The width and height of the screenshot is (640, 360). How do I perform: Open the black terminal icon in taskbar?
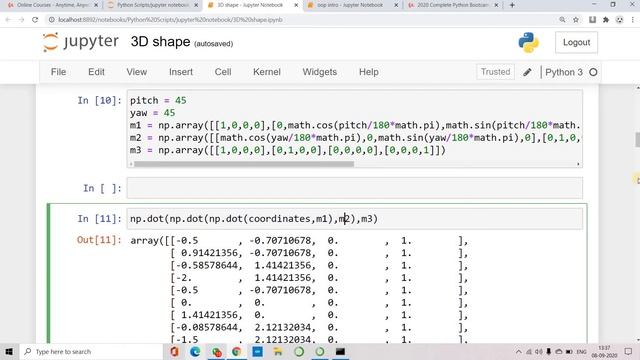pyautogui.click(x=340, y=351)
